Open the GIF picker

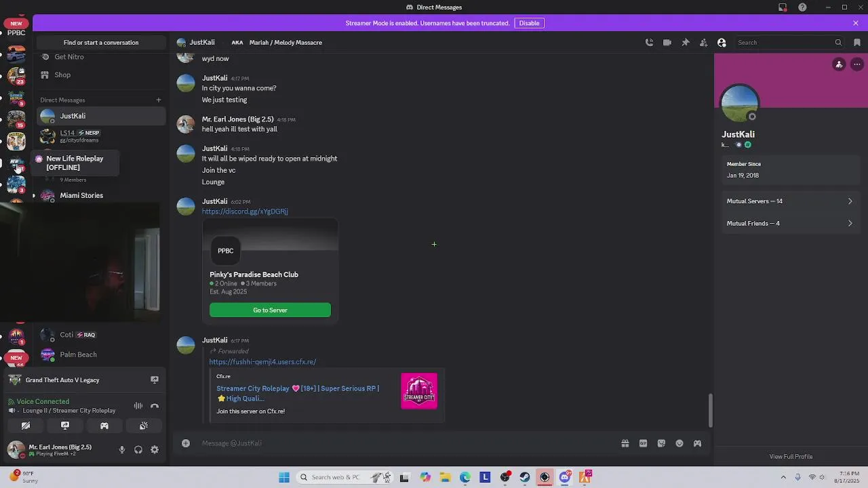(x=643, y=443)
